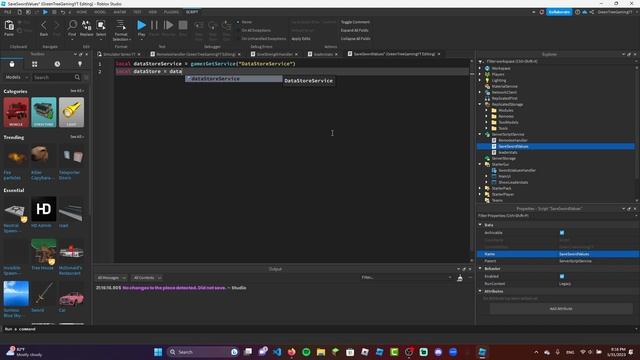Click the quick-access Play icon in the title toolbar
The height and width of the screenshot is (360, 640).
45,12
